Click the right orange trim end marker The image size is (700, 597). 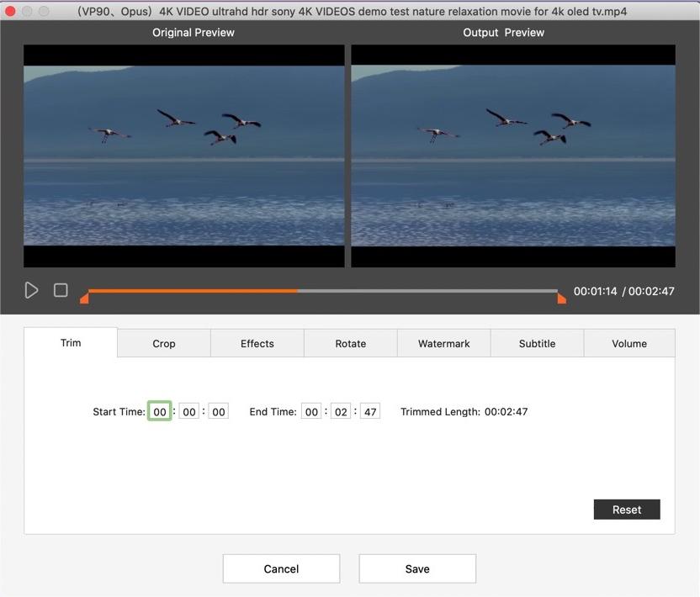(x=561, y=298)
